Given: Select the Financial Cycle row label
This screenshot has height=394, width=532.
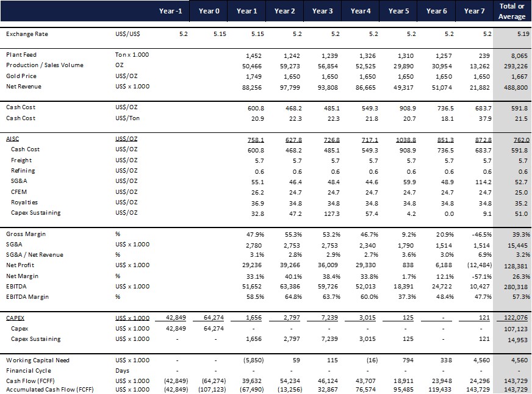Looking at the screenshot, I should [x=28, y=370].
